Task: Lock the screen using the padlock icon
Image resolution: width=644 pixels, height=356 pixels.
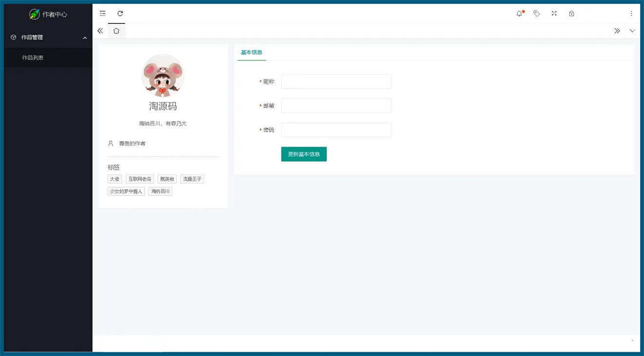Action: tap(571, 14)
